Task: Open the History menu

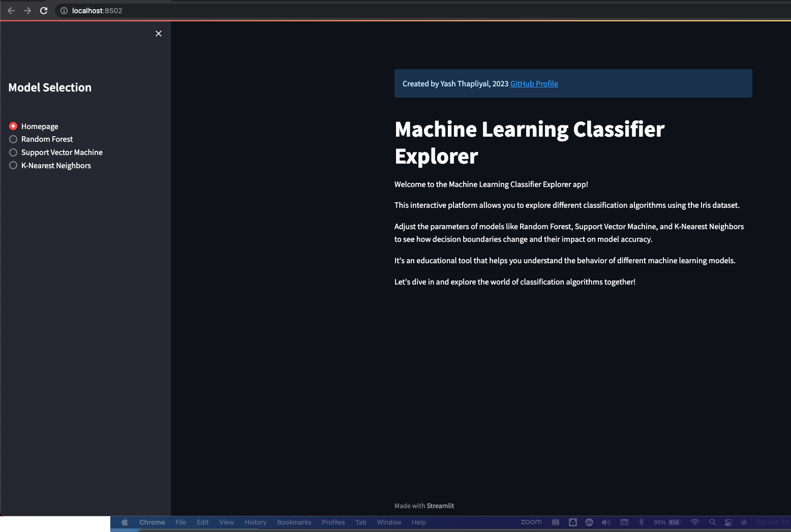Action: pos(255,522)
